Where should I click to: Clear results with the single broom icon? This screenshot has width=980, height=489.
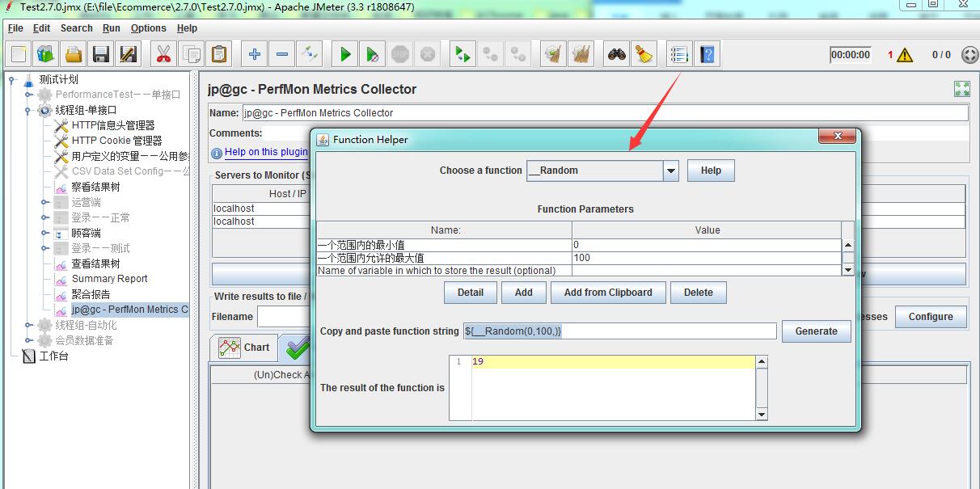[x=553, y=54]
